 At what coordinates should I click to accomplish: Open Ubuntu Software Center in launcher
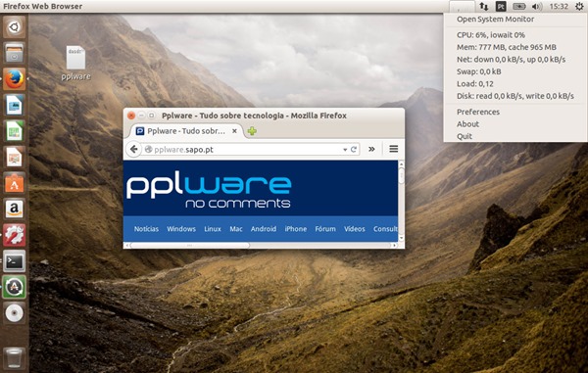[15, 183]
